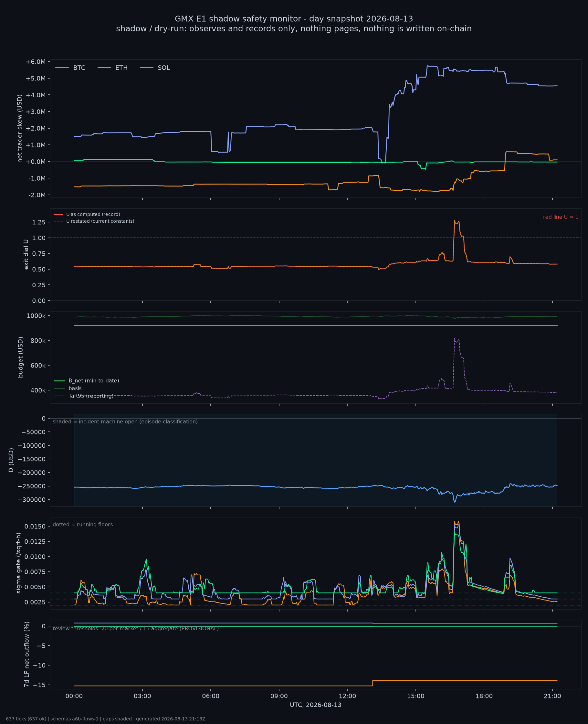Click the '0.00' tick on exit dial axis

coord(39,301)
